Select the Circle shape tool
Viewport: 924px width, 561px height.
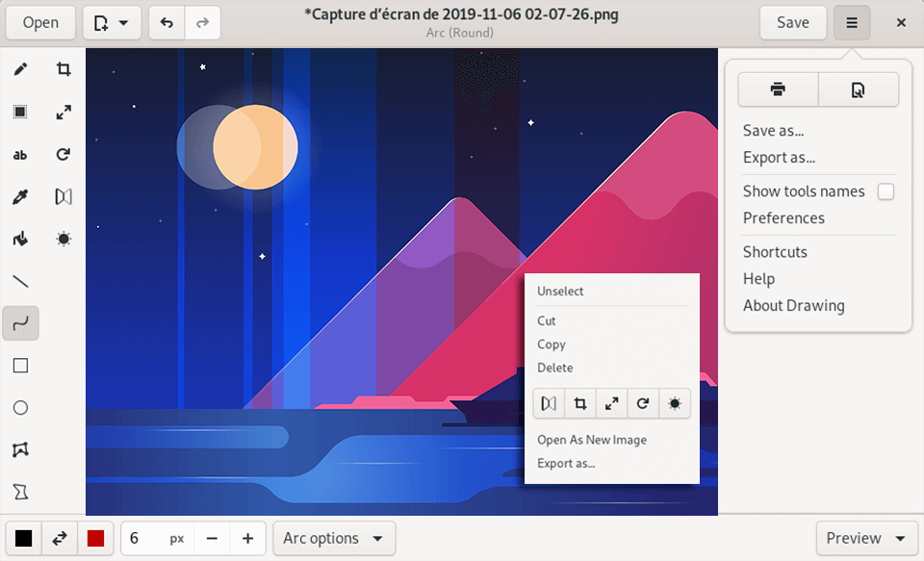pos(20,407)
